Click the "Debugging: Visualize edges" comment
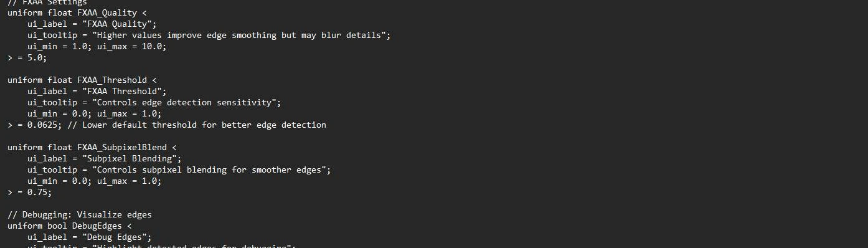This screenshot has width=868, height=248. pyautogui.click(x=80, y=214)
